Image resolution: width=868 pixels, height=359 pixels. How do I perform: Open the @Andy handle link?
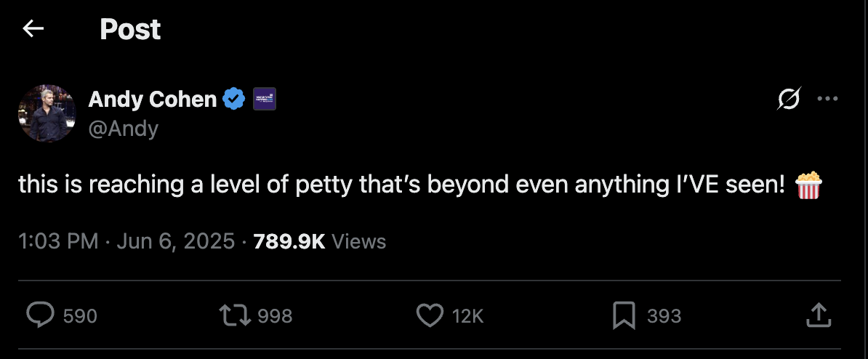[123, 129]
